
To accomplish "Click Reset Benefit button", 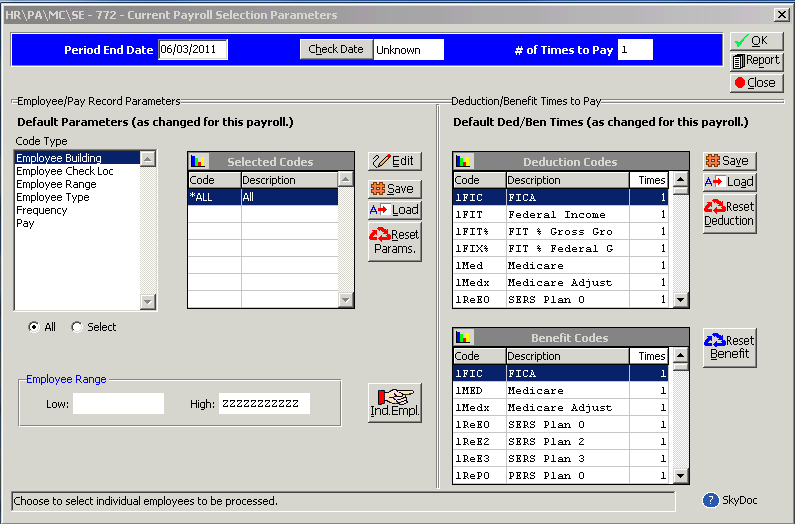I will 729,348.
